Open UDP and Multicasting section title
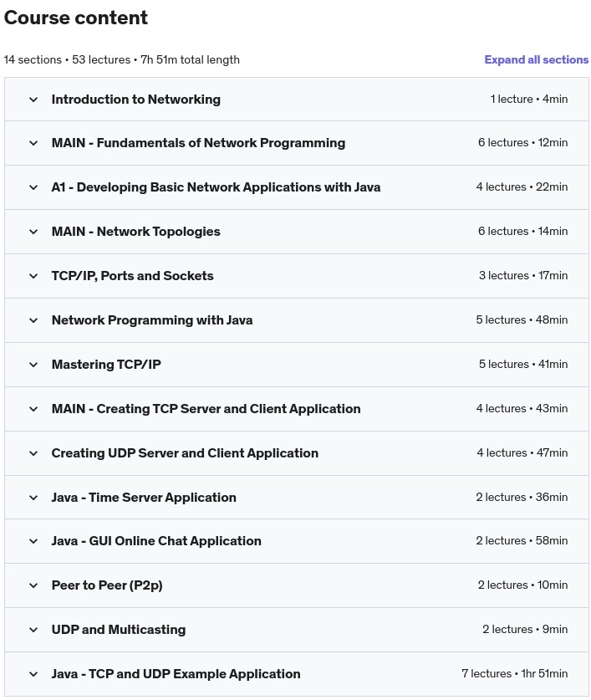591x700 pixels. pos(119,630)
